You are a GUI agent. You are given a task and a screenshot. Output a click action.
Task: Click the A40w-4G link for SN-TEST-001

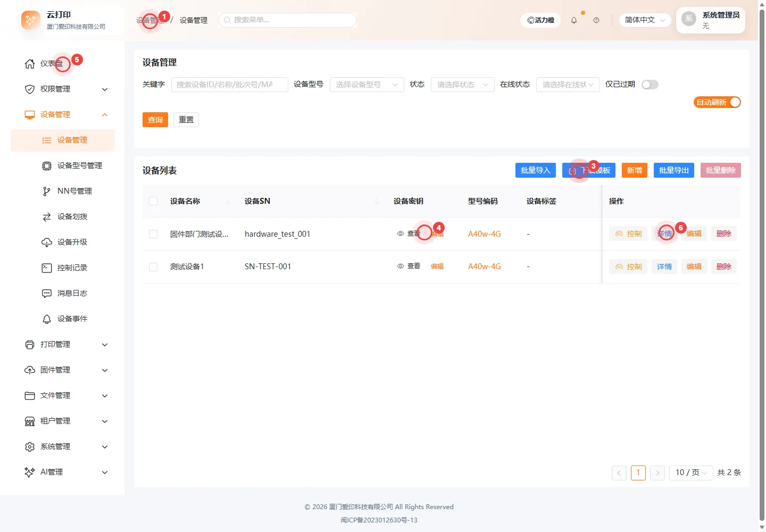tap(484, 267)
